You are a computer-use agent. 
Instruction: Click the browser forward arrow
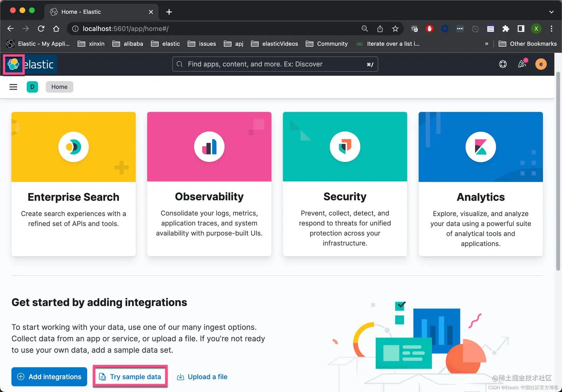(x=26, y=29)
